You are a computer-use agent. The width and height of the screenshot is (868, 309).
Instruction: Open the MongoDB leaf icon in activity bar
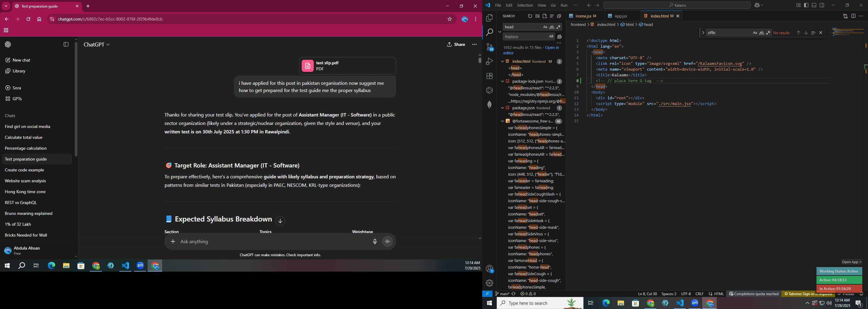click(x=489, y=105)
